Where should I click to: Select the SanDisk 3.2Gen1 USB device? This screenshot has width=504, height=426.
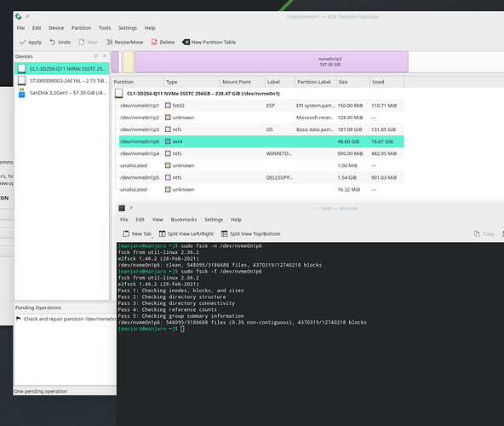61,93
